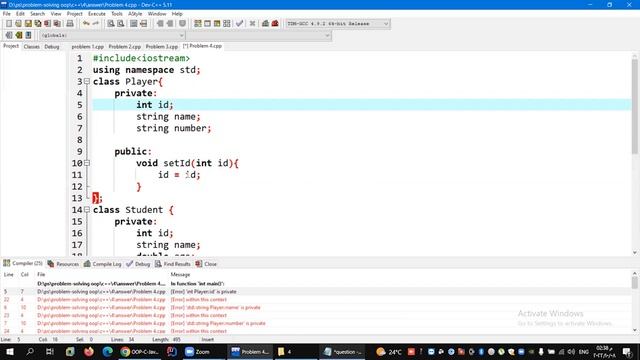Click the Profile analysis chart icon
Screen dimensions: 640x360
(x=265, y=24)
